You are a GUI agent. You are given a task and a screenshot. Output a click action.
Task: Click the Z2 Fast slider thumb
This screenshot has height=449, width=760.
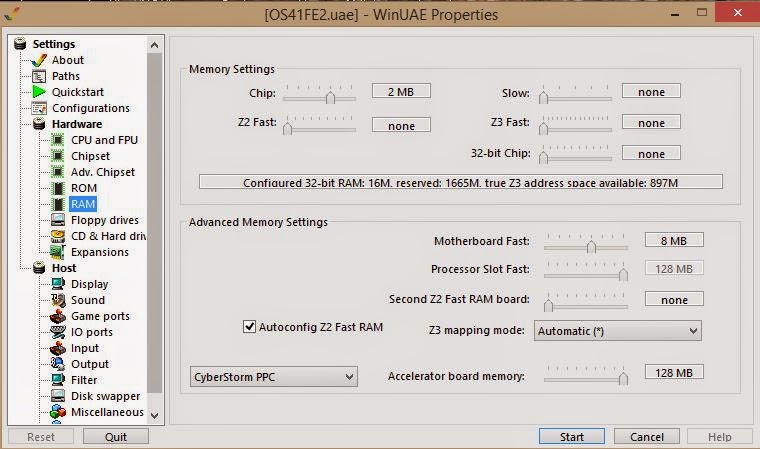click(287, 128)
